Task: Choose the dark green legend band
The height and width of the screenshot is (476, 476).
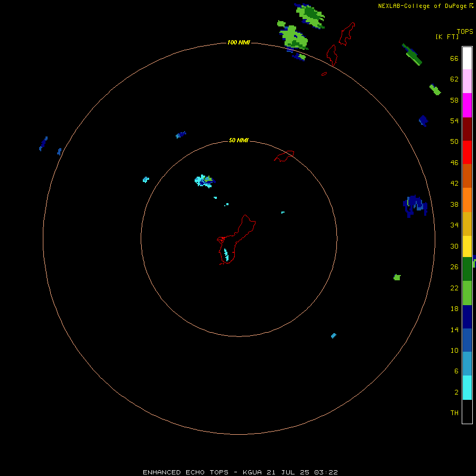Action: coord(467,269)
